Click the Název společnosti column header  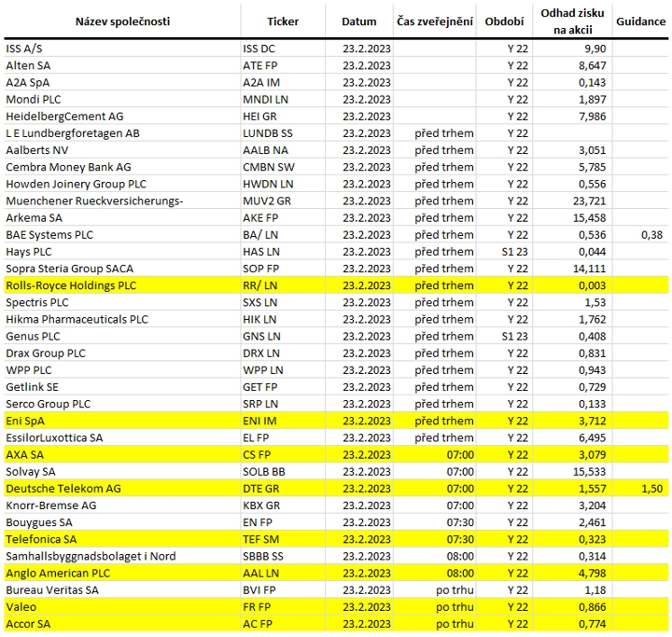pyautogui.click(x=122, y=21)
